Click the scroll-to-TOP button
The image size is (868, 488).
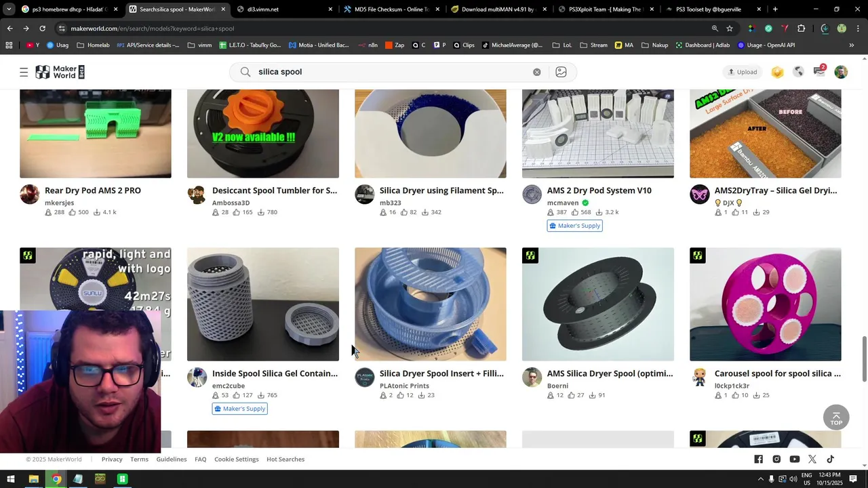click(836, 418)
